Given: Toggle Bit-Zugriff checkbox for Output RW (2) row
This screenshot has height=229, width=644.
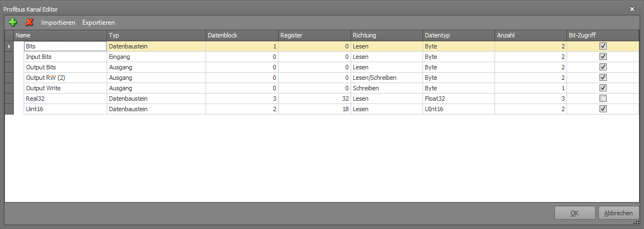Looking at the screenshot, I should pyautogui.click(x=603, y=77).
